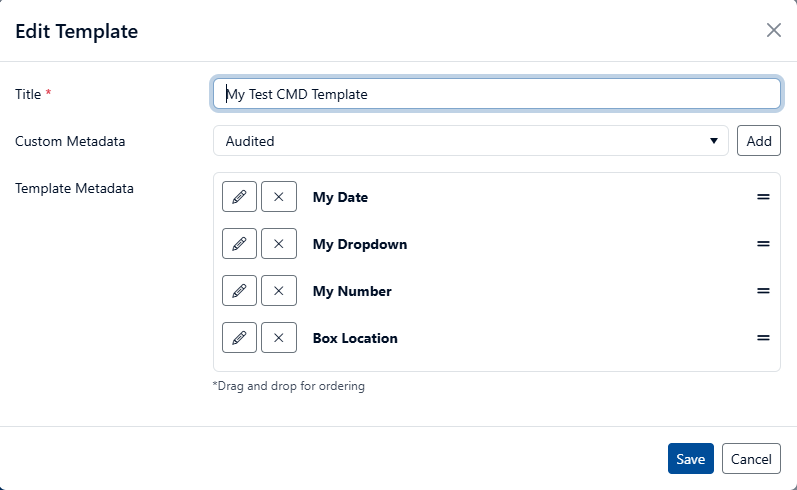This screenshot has width=797, height=490.
Task: Select the My Number drag handle
Action: [763, 291]
